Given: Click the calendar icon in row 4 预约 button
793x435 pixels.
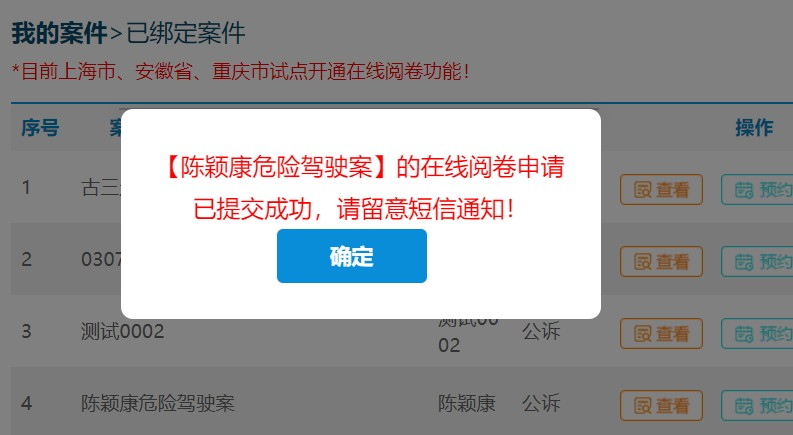Looking at the screenshot, I should pos(744,406).
